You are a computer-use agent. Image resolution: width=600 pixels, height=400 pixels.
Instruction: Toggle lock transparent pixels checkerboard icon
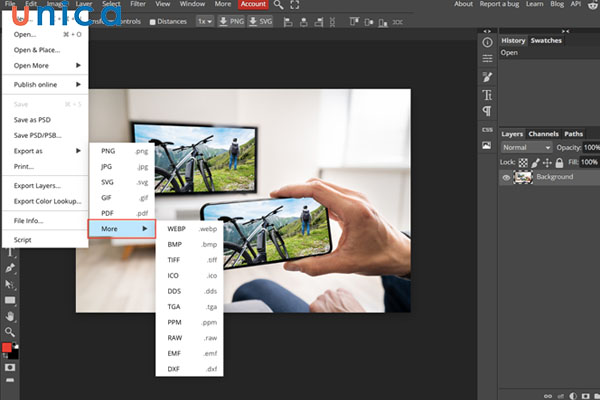pos(524,162)
